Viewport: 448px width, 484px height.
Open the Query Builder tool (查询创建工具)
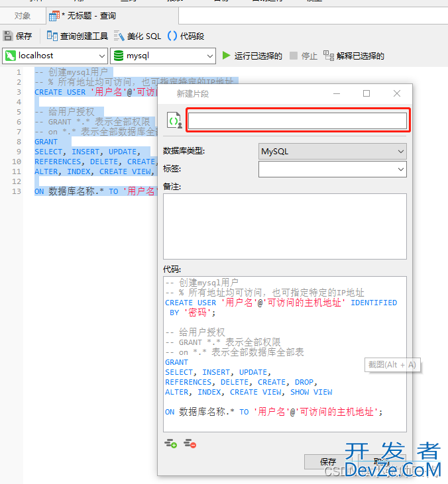click(78, 36)
